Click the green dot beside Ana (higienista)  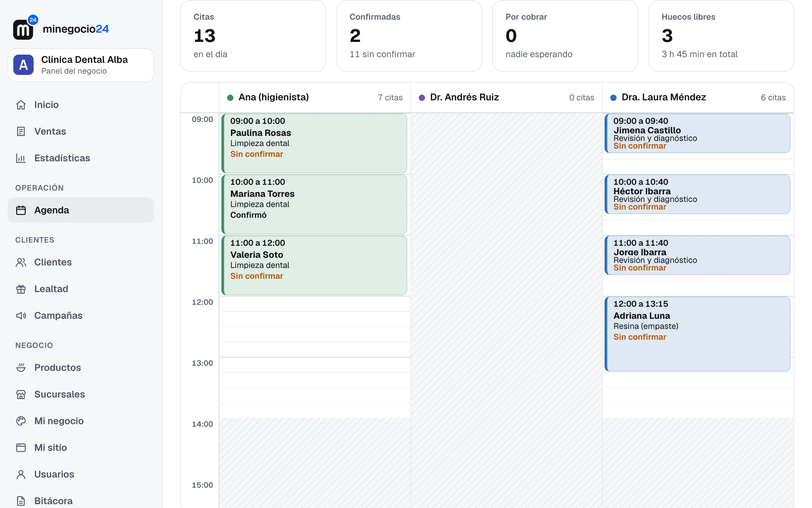point(230,98)
